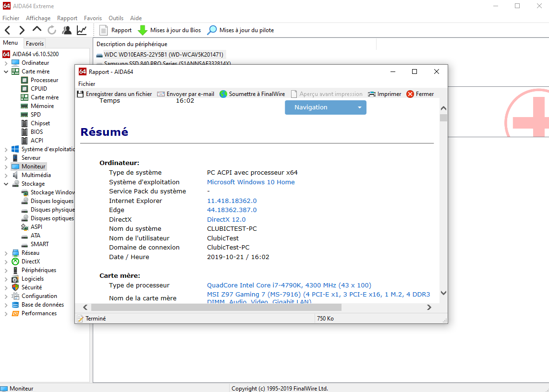The height and width of the screenshot is (392, 549).
Task: Open the MSI Z97 Gaming 7 link
Action: (318, 297)
